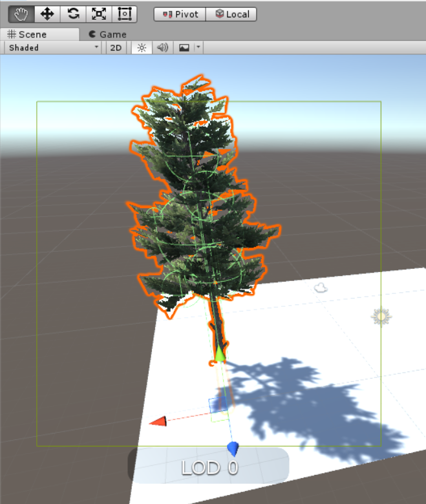Click the directional light sun gizmo
This screenshot has width=426, height=504.
click(381, 317)
